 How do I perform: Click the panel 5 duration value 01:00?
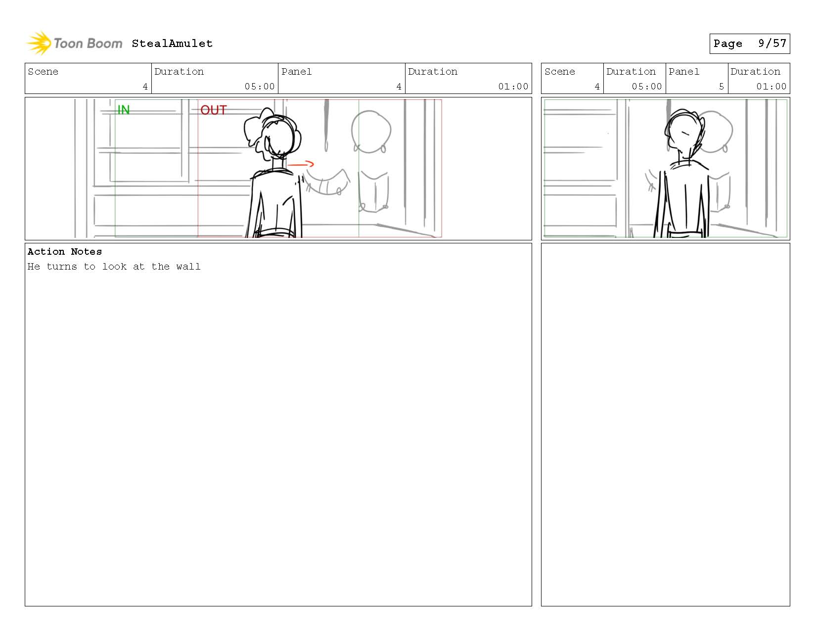pyautogui.click(x=771, y=87)
